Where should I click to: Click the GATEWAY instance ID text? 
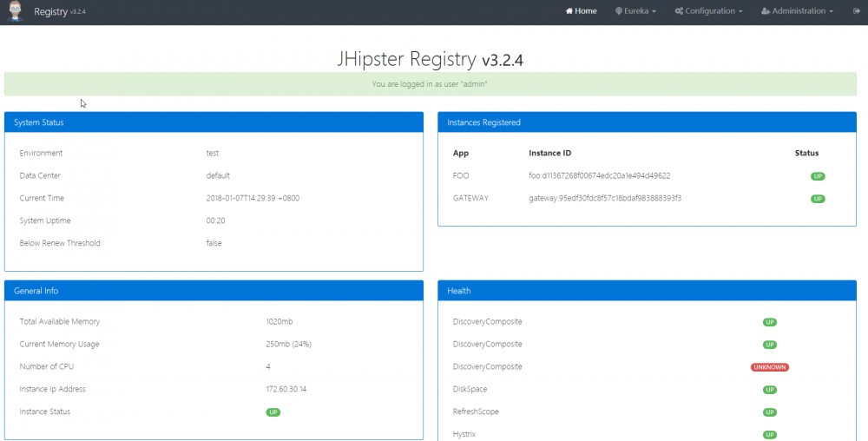[x=605, y=198]
